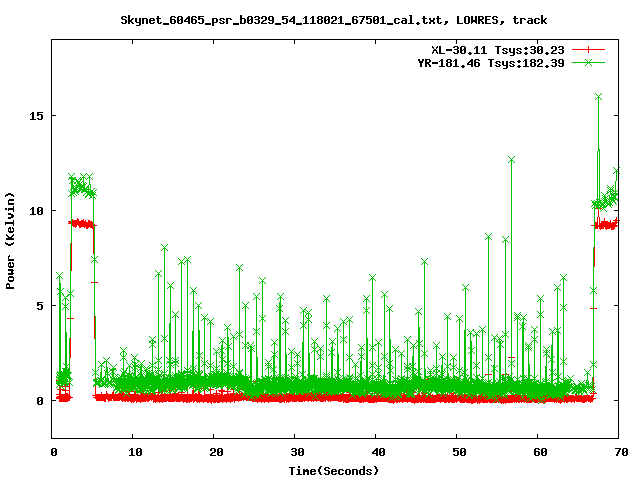This screenshot has width=640, height=480.
Task: Click the Time(Seconds) x-axis label
Action: click(x=334, y=471)
